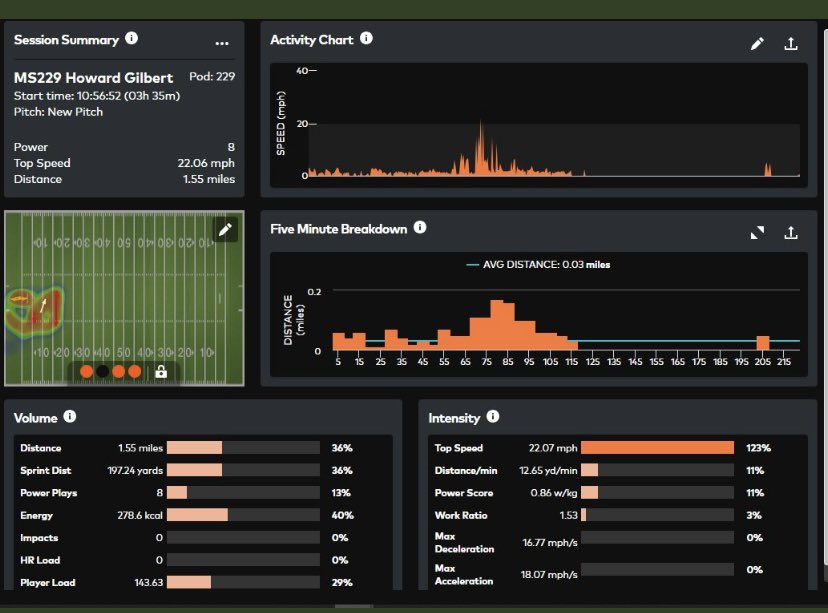Image resolution: width=828 pixels, height=613 pixels.
Task: Click the Sprint Dist progress bar
Action: pyautogui.click(x=243, y=470)
